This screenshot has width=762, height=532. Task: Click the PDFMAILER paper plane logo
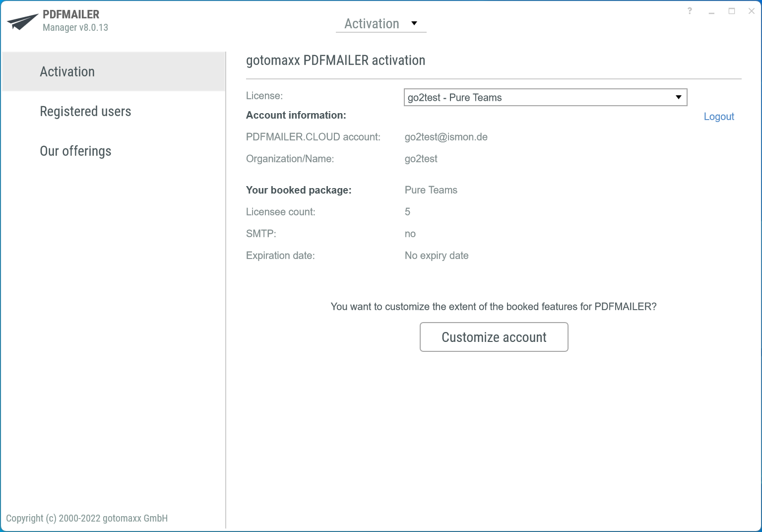(x=22, y=21)
